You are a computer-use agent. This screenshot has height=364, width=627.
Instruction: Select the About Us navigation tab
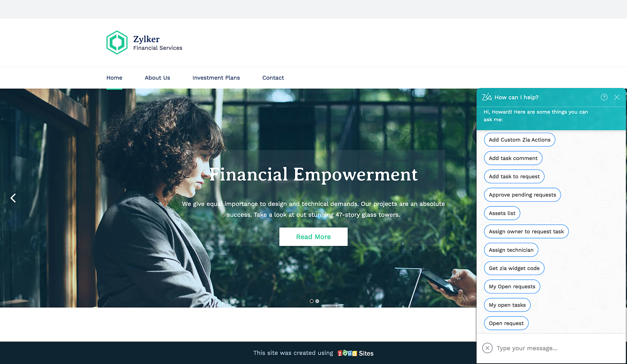click(x=157, y=78)
